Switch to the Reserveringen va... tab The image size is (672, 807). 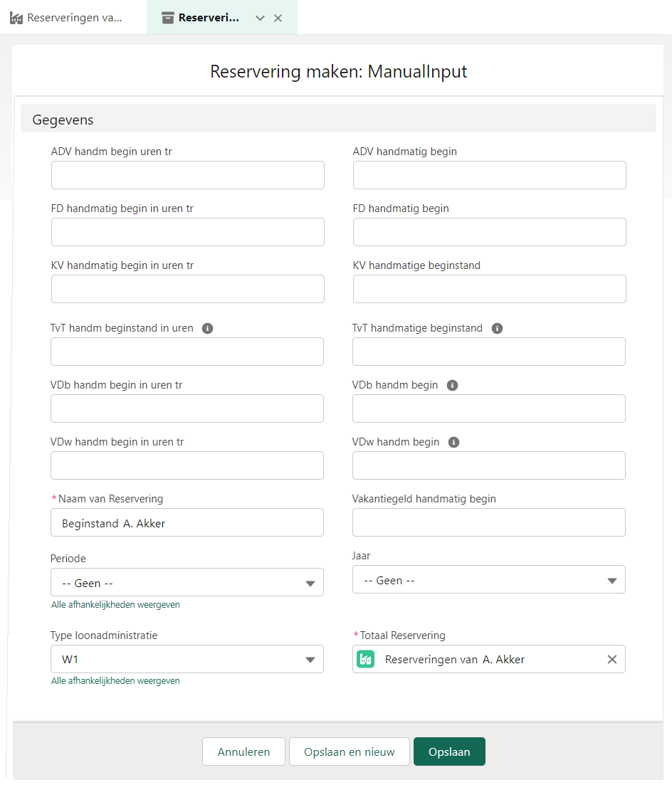coord(66,18)
